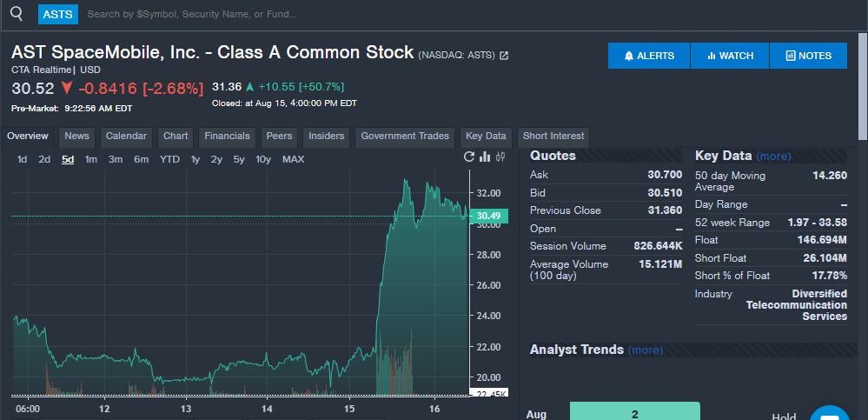Open ALERTS for this stock
Viewport: 868px width, 420px height.
(649, 56)
